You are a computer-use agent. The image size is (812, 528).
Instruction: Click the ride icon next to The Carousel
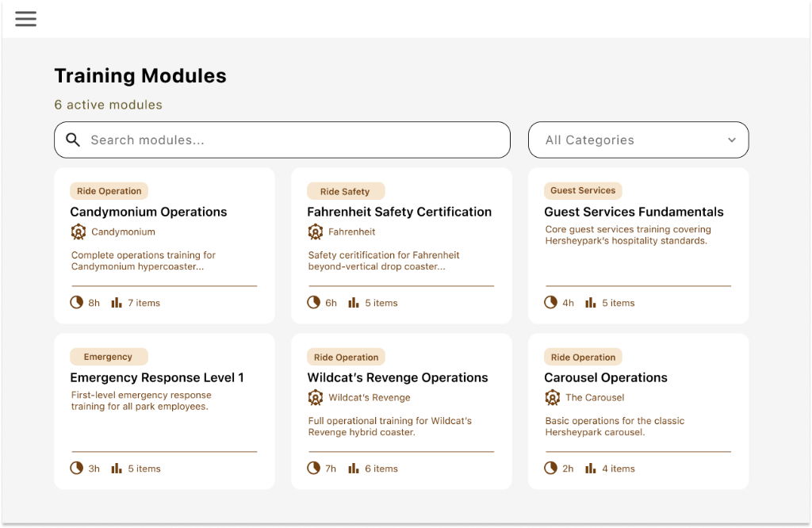(x=553, y=397)
